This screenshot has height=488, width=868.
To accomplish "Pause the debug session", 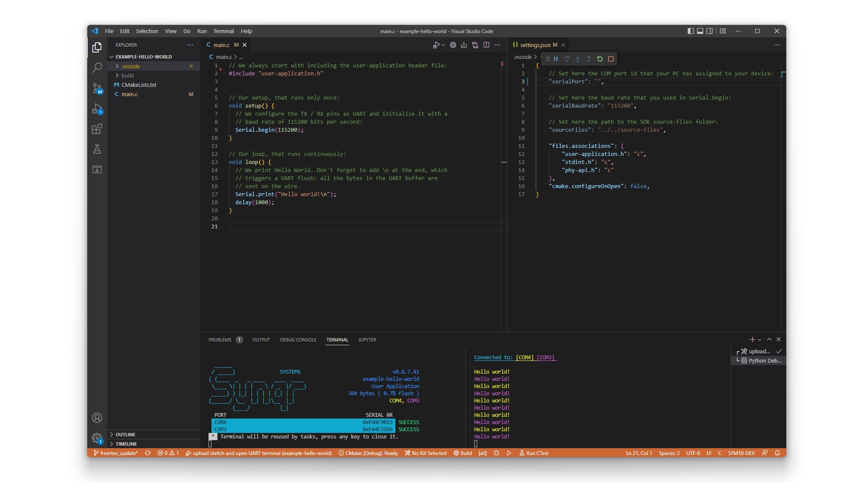I will [556, 59].
